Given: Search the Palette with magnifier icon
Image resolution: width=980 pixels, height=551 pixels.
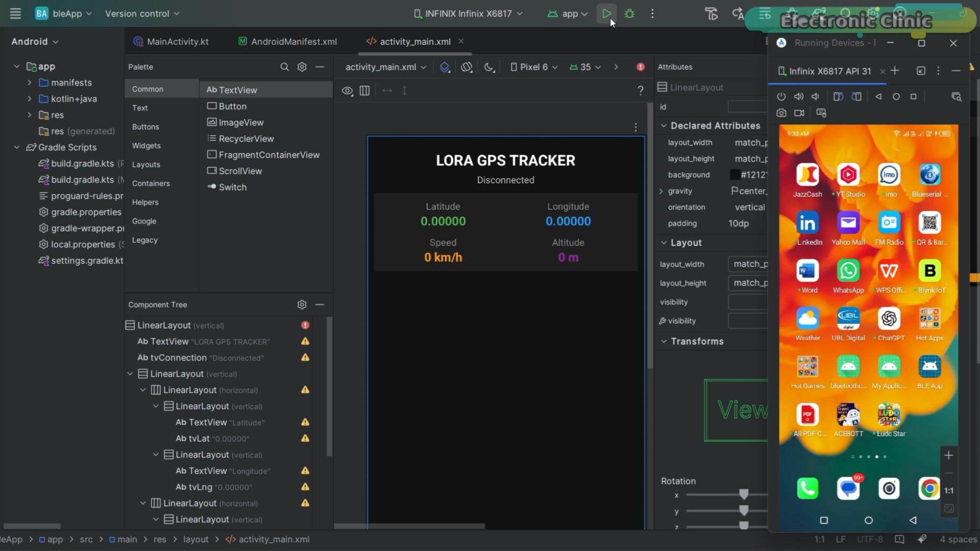Looking at the screenshot, I should pos(284,67).
